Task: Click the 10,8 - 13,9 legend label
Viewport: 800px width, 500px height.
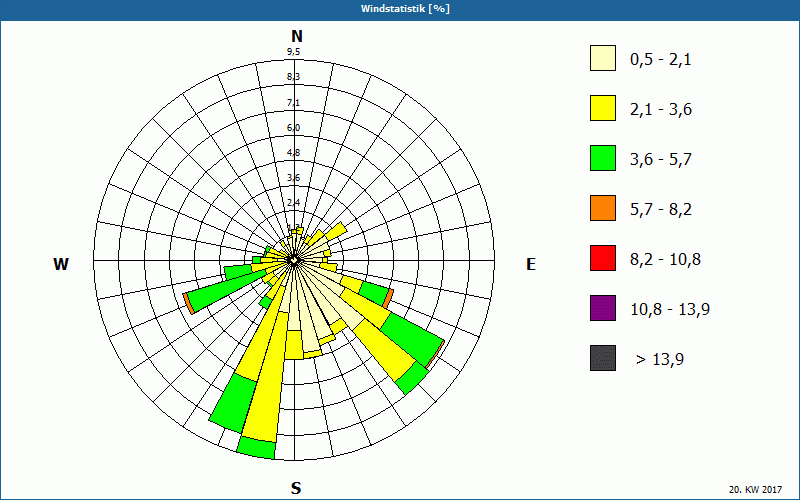Action: click(670, 310)
